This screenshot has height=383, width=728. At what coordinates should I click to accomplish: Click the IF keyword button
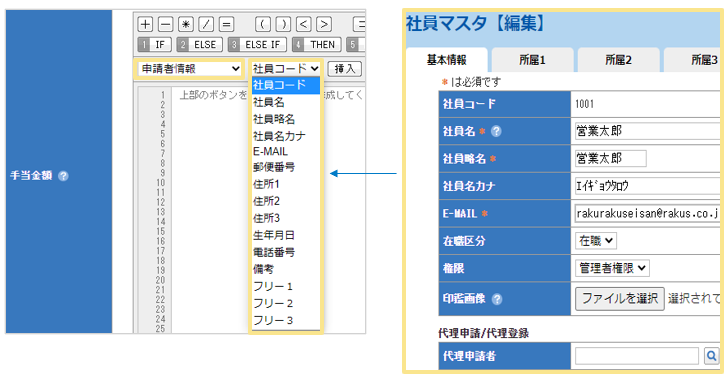pos(155,45)
